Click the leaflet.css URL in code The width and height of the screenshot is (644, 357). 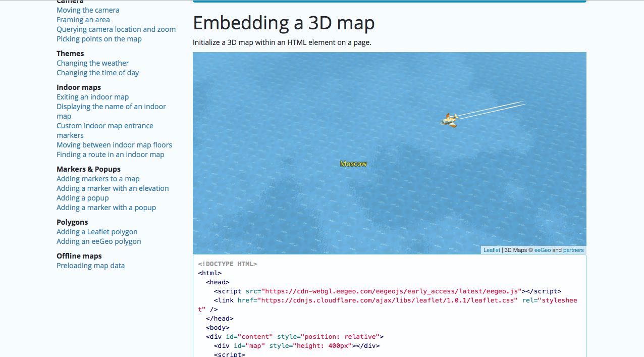[388, 300]
